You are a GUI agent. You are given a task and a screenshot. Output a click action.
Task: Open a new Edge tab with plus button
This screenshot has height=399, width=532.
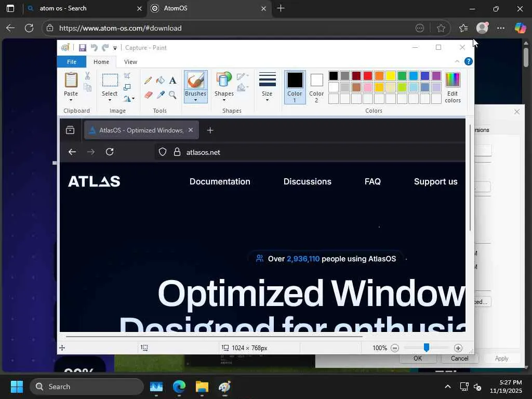click(281, 8)
